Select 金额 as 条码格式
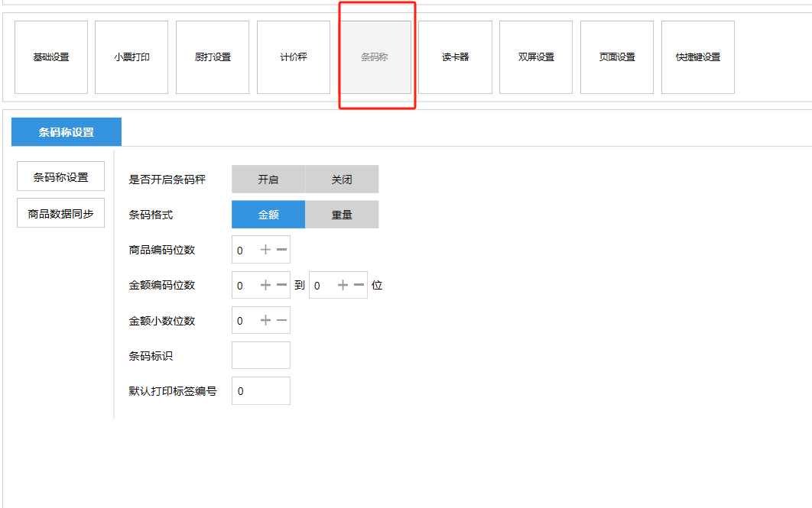 coord(268,215)
